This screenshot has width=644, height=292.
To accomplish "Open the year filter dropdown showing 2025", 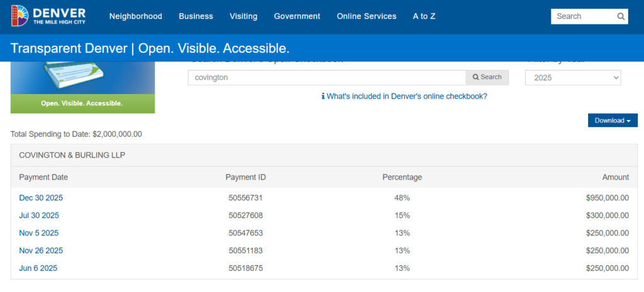I will [x=573, y=77].
